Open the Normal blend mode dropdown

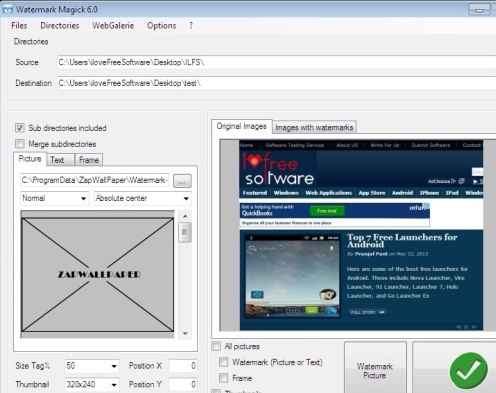[x=55, y=198]
